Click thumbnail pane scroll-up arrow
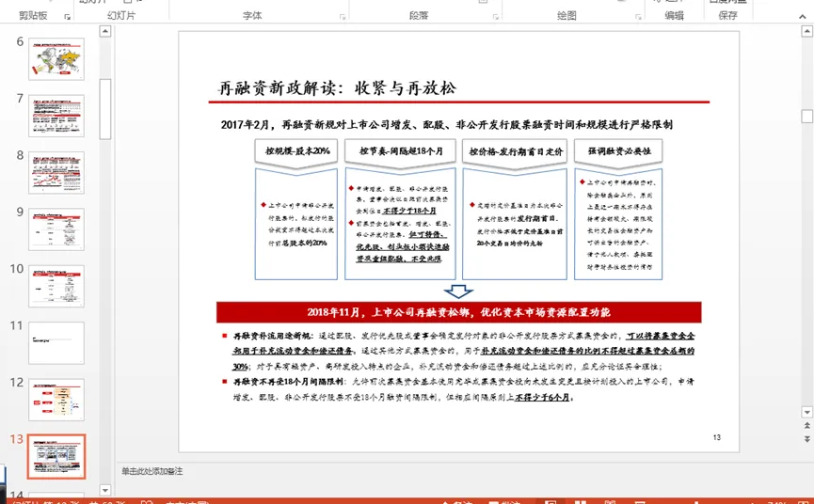Screen dimensions: 814x504 pyautogui.click(x=105, y=31)
